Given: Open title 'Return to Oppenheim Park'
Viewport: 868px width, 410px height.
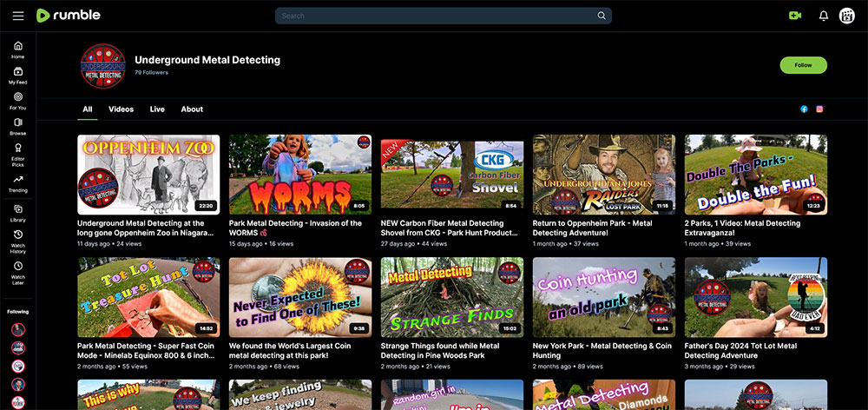Looking at the screenshot, I should 592,228.
